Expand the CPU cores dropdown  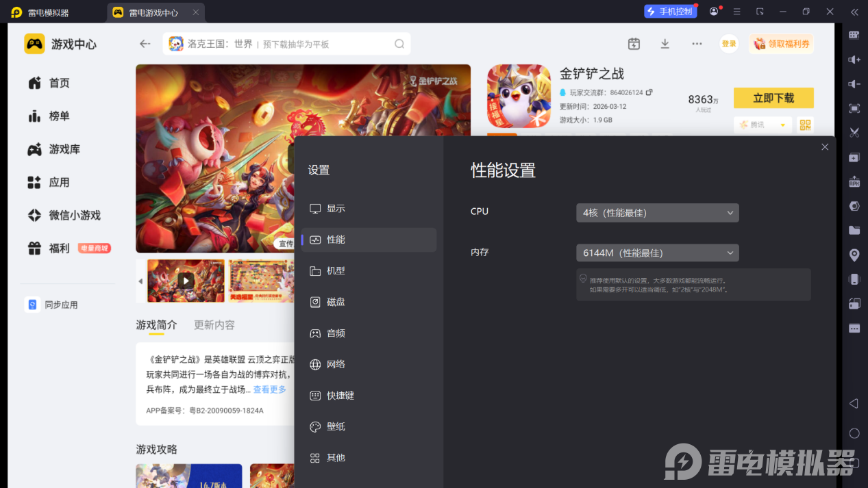pos(658,213)
